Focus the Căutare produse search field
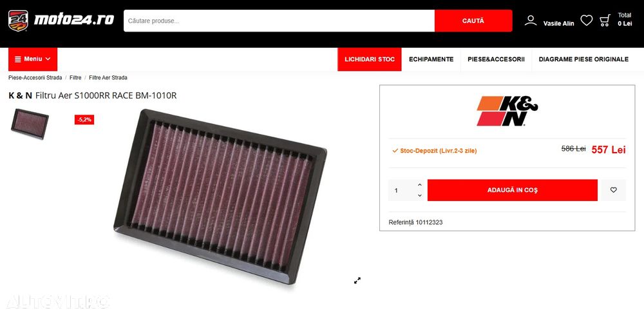 (279, 21)
